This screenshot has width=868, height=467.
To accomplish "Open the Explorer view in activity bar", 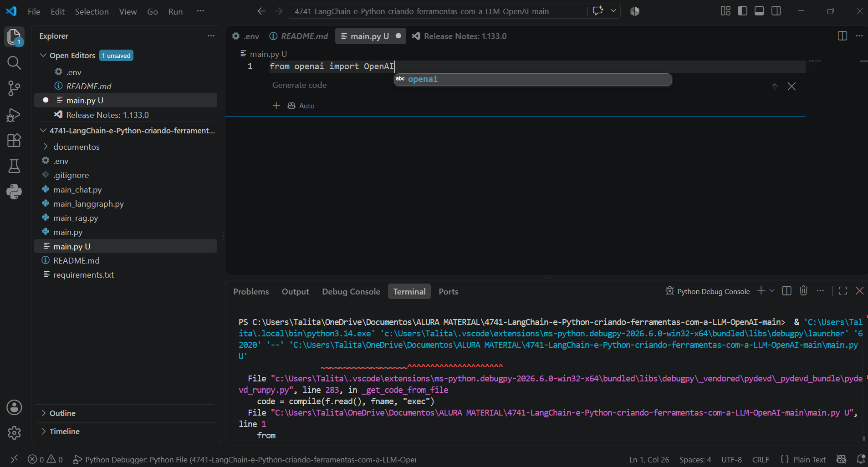I will click(14, 37).
